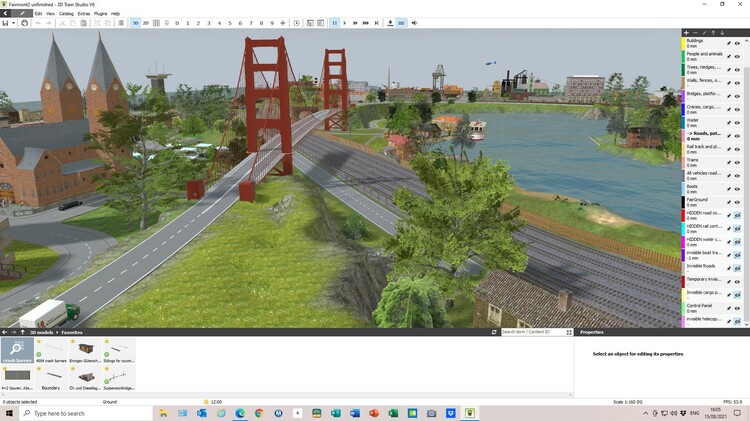Navigate up in the catalog folder
Image resolution: width=750 pixels, height=421 pixels.
[x=22, y=332]
